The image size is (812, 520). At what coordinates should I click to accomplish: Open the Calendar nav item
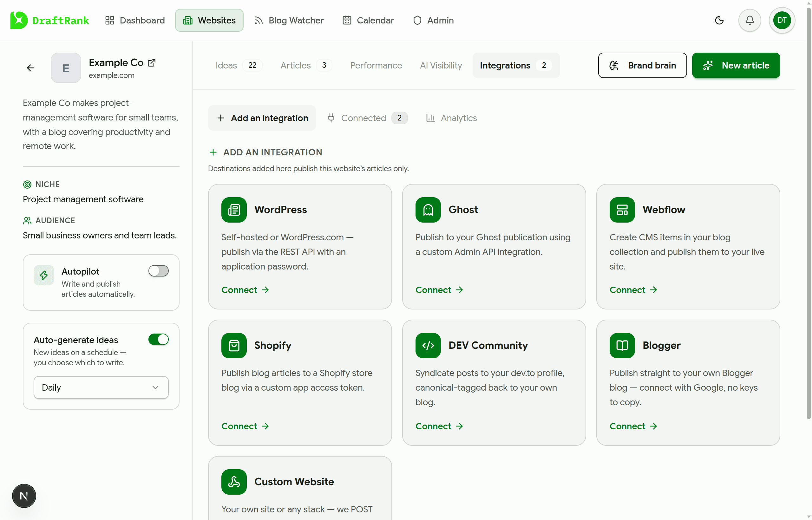pyautogui.click(x=369, y=20)
